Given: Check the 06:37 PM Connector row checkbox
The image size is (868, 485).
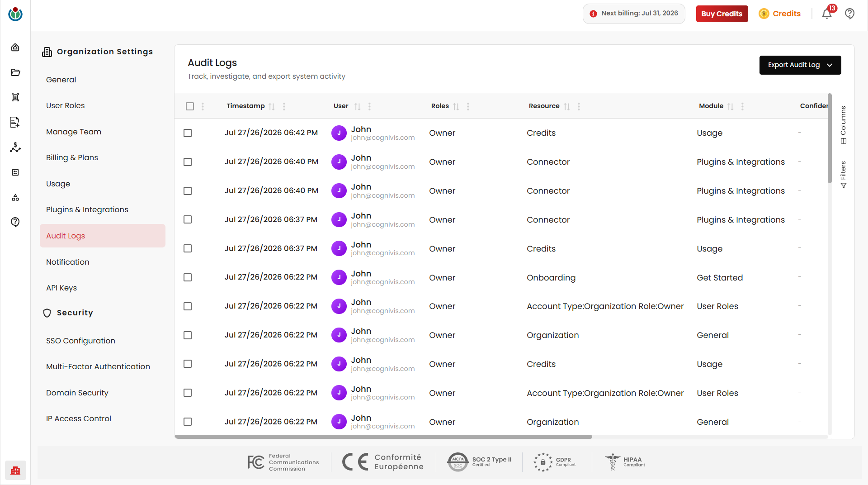Looking at the screenshot, I should click(188, 219).
